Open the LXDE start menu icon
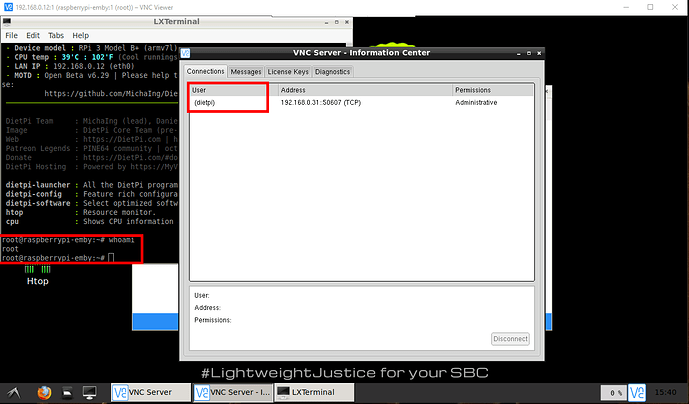This screenshot has height=404, width=689. pos(13,392)
